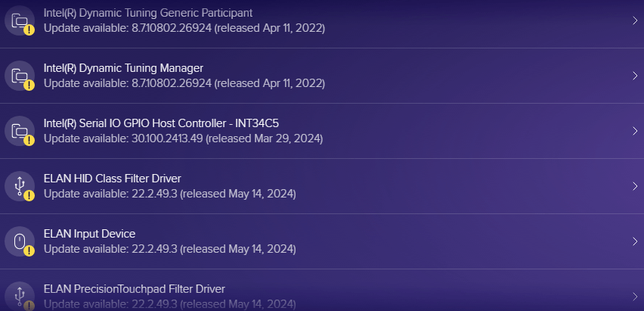Click the Serial IO GPIO Host Controller device icon
This screenshot has width=644, height=311.
tap(20, 131)
